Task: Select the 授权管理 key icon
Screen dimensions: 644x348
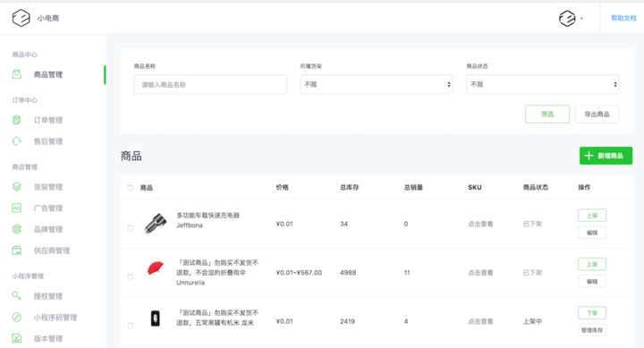Action: pos(16,296)
